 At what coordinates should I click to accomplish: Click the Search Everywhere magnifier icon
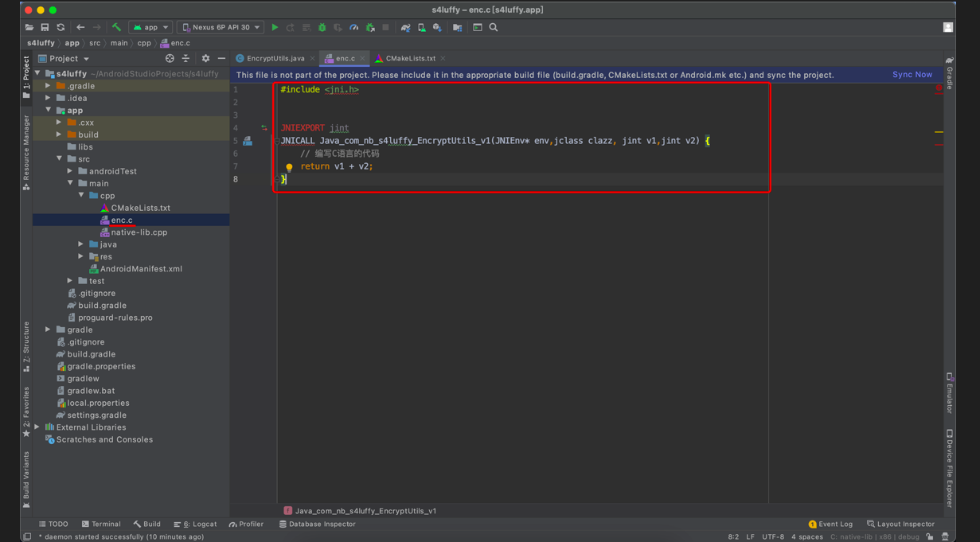494,27
